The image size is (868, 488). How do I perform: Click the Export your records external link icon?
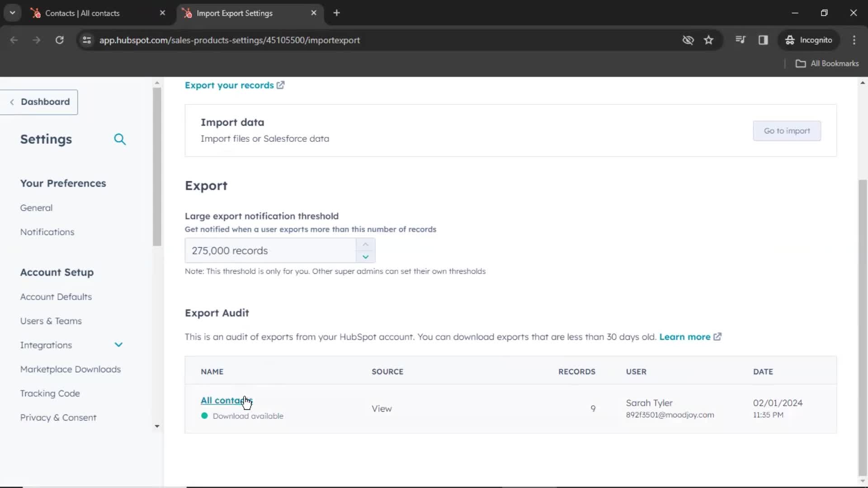coord(280,85)
